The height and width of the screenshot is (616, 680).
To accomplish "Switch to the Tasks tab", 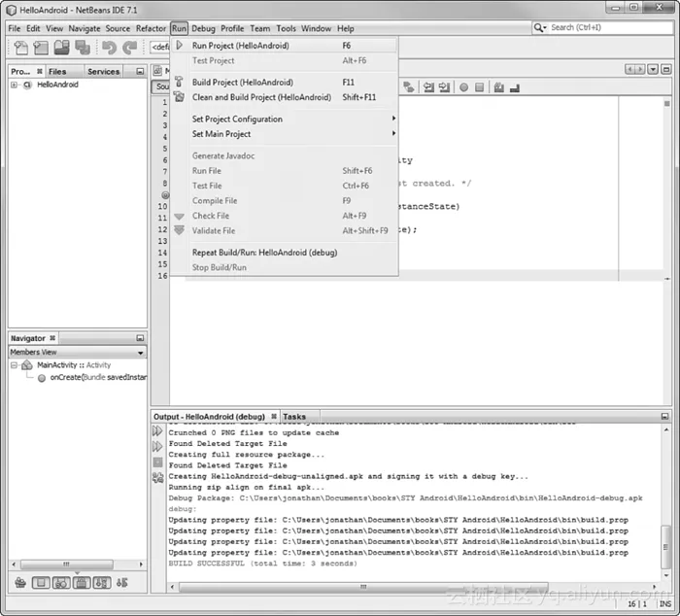I will [x=294, y=416].
